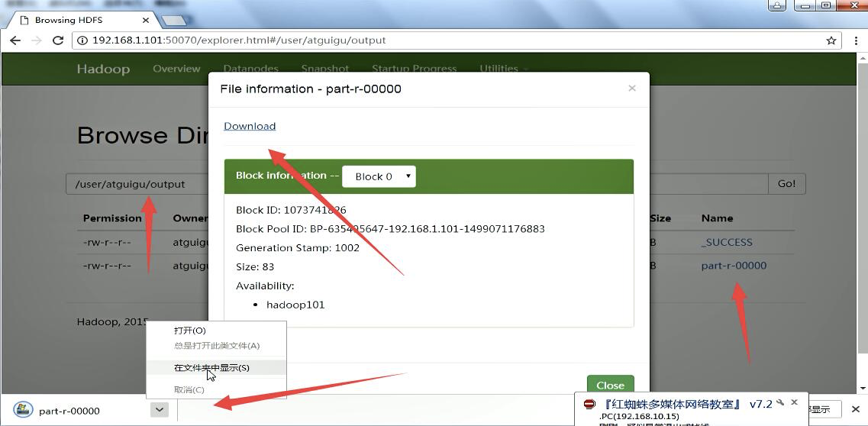Open the Overview nav item

pyautogui.click(x=176, y=69)
